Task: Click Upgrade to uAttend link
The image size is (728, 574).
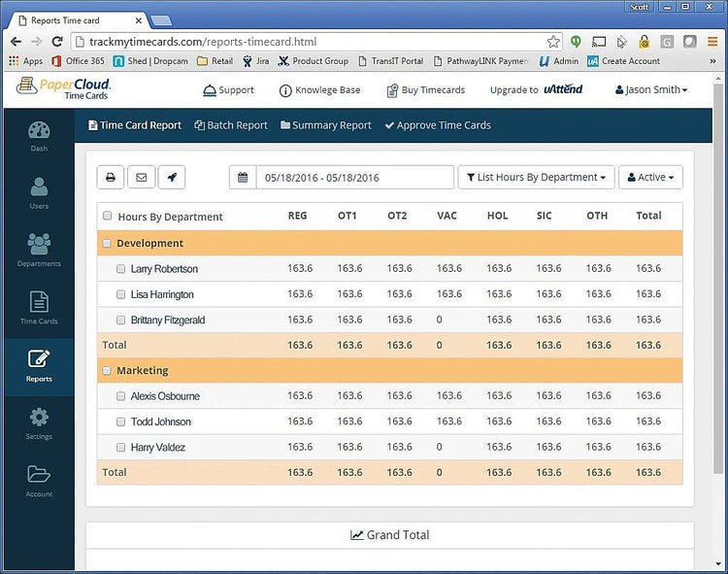Action: point(536,89)
